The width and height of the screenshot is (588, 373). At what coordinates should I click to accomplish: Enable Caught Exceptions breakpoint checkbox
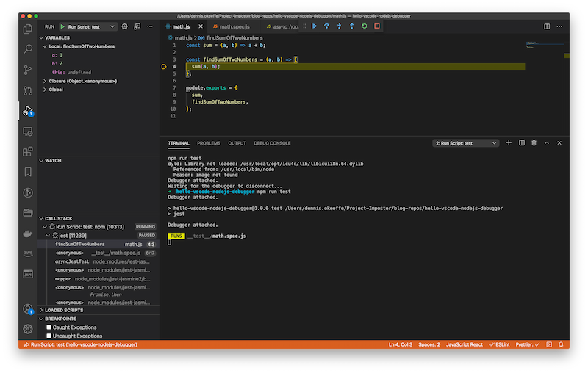pyautogui.click(x=49, y=327)
